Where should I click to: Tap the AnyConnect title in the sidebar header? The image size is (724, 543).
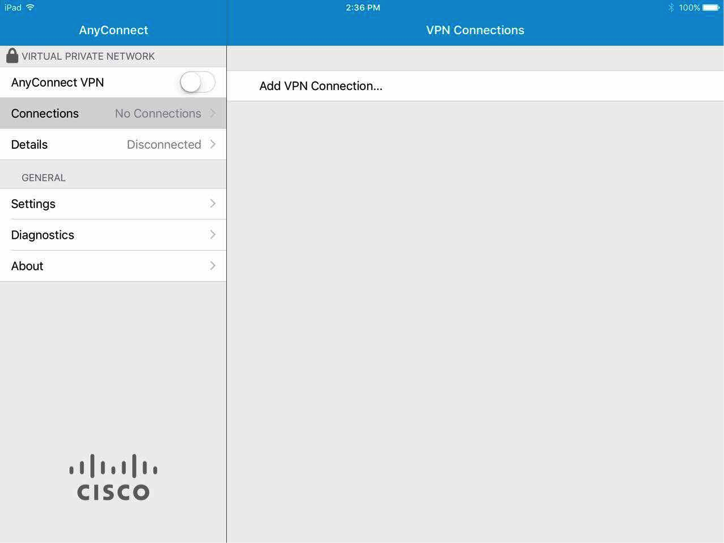[113, 30]
